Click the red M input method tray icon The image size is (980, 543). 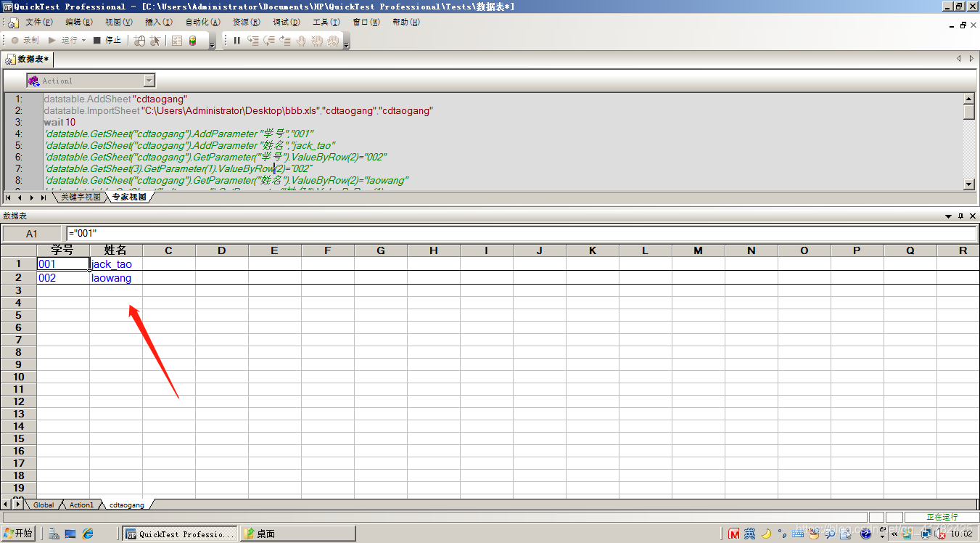tap(734, 534)
